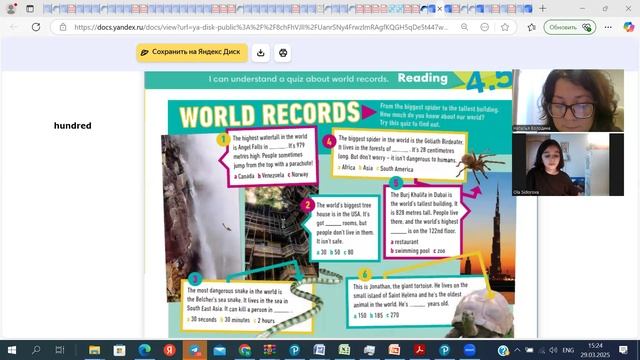Screen dimensions: 640x360
Task: Open the zoom magnifier in address bar
Action: point(464,27)
